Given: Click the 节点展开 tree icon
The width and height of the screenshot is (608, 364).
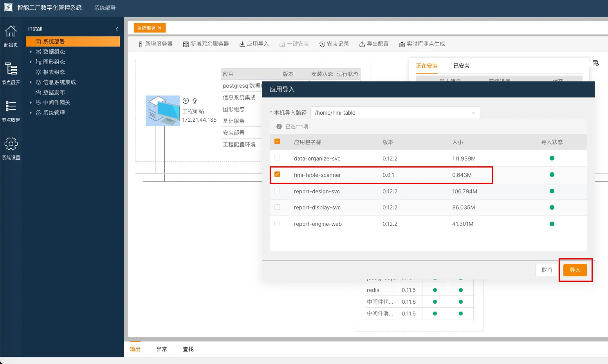Looking at the screenshot, I should coord(11,68).
